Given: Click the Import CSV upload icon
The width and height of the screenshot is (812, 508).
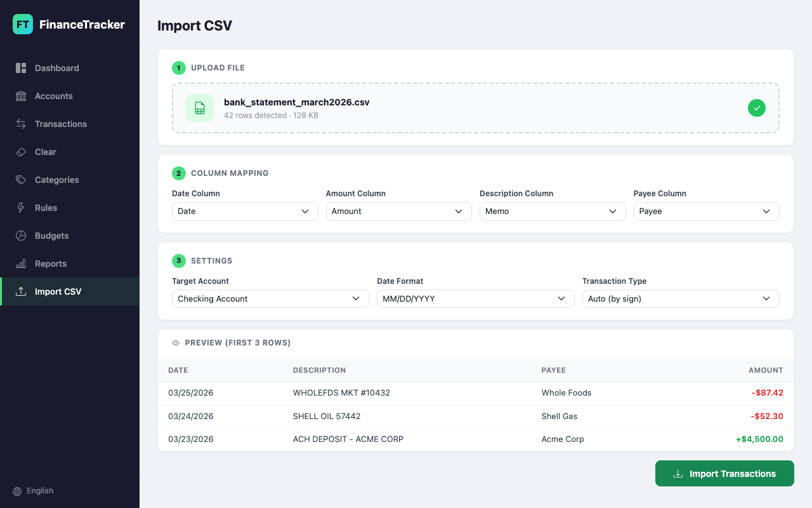Looking at the screenshot, I should tap(21, 291).
